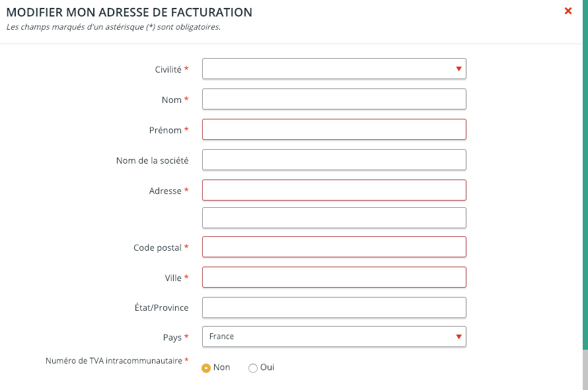Click into the Nom input field
The image size is (588, 390).
click(334, 99)
